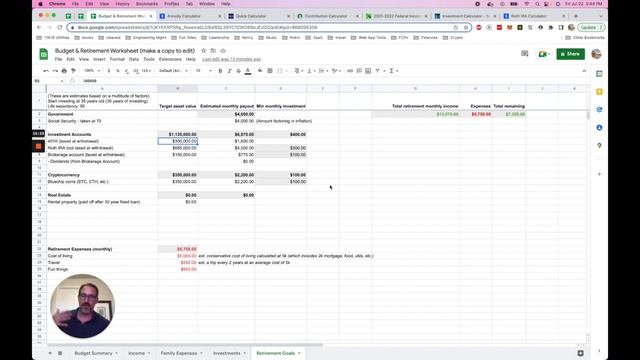Click the Explore button at bottom right

[580, 353]
